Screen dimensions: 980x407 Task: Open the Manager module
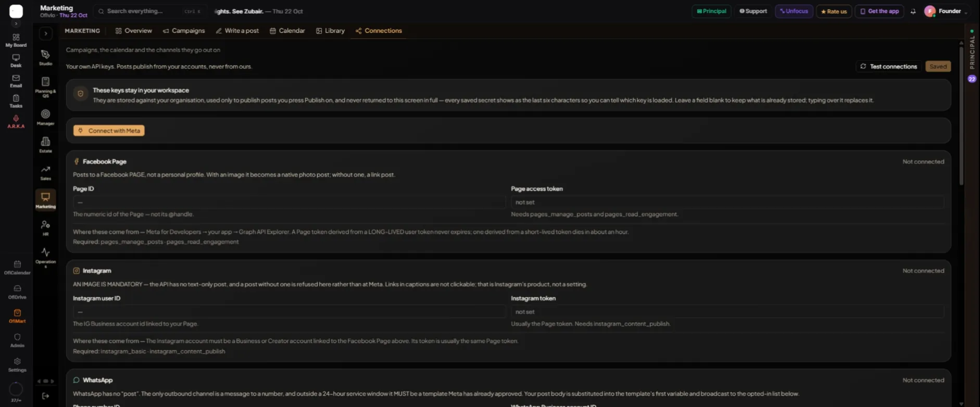pyautogui.click(x=46, y=117)
